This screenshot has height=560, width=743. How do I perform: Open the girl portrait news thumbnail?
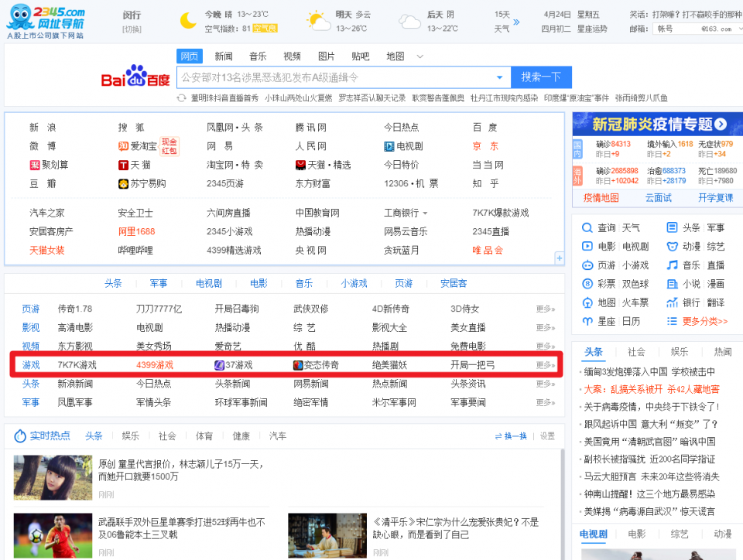(53, 478)
